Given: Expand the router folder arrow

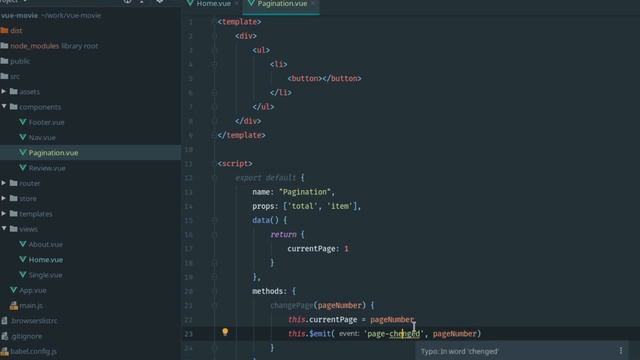Looking at the screenshot, I should click(x=4, y=183).
